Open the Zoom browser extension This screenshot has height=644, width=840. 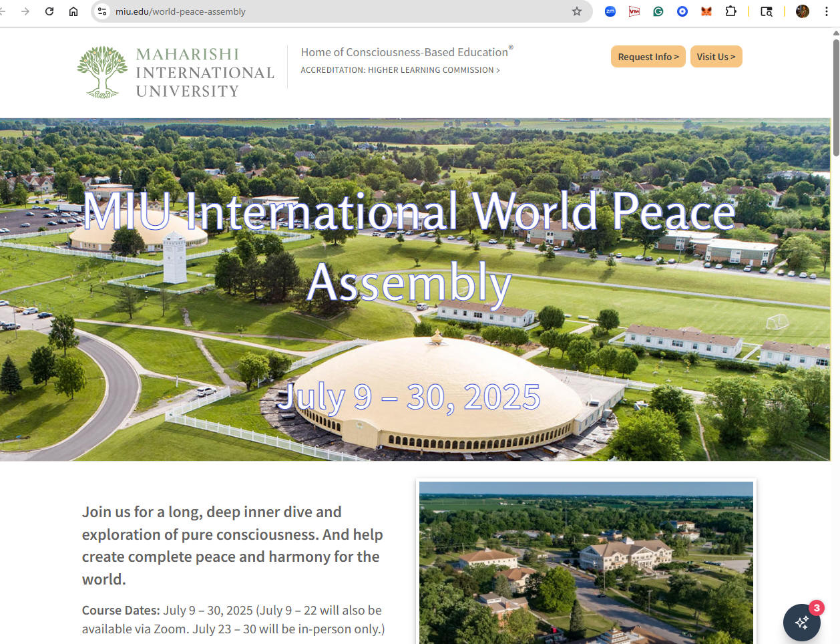610,11
